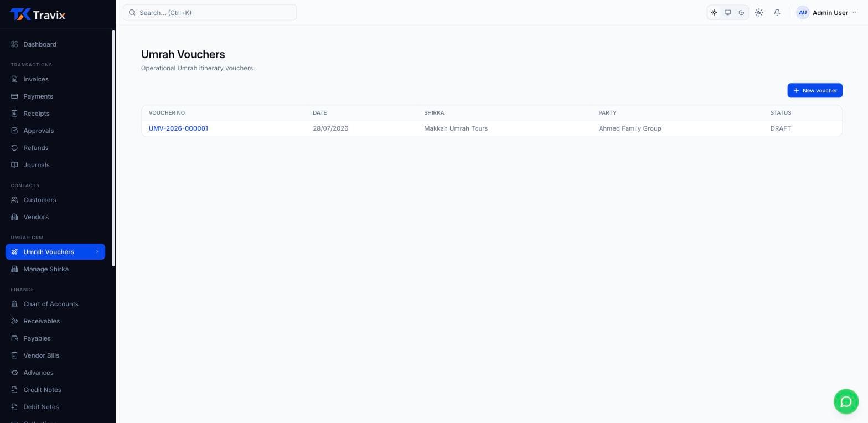This screenshot has width=868, height=423.
Task: Click the AU avatar badge
Action: [x=803, y=12]
